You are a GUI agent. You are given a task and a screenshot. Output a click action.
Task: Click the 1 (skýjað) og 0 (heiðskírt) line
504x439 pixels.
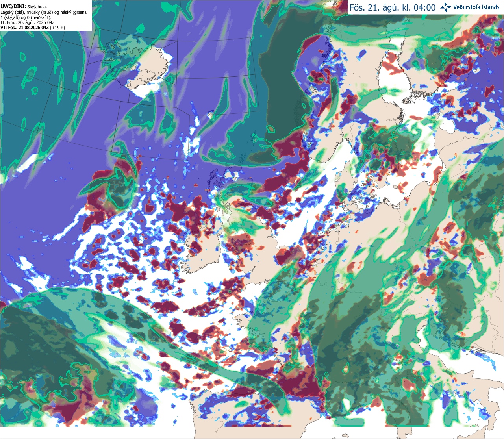[x=26, y=17]
